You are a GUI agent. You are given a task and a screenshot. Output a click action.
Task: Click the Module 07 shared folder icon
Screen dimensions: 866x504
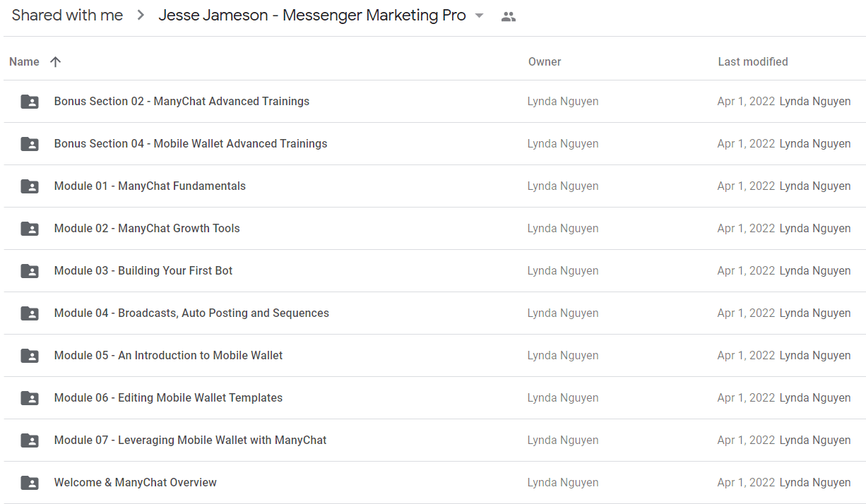[30, 440]
